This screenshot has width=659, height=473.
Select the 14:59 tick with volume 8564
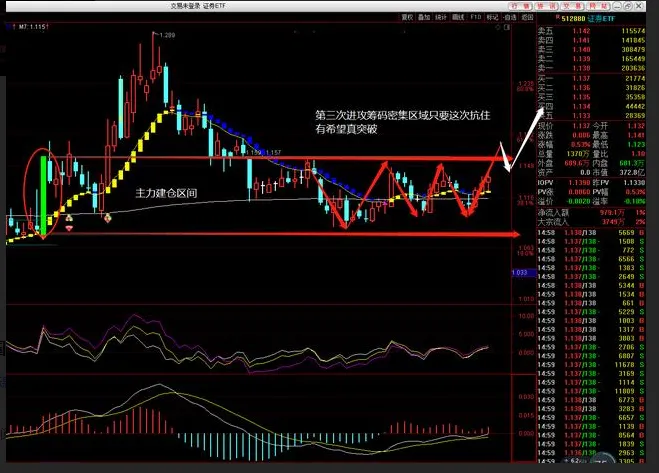coord(591,435)
